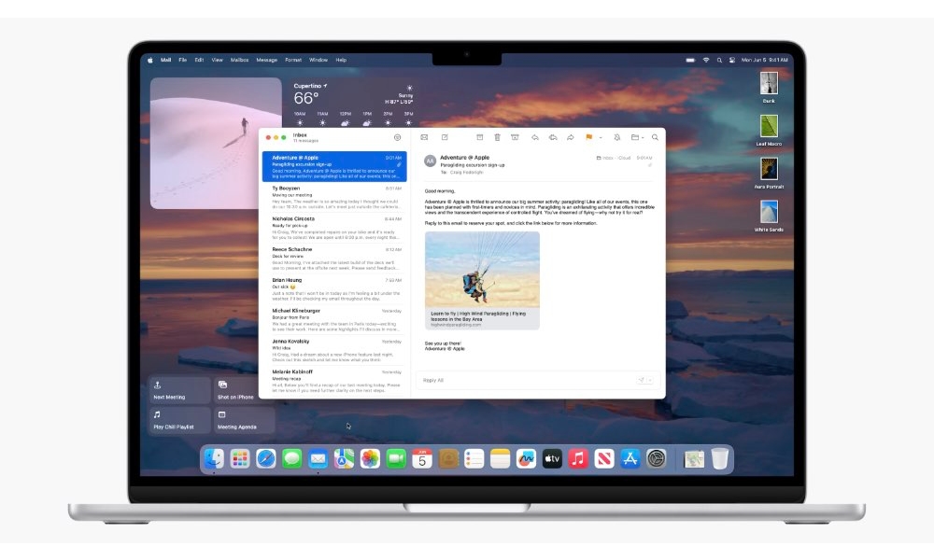
Task: Open the Cupertino weather widget
Action: pyautogui.click(x=353, y=103)
